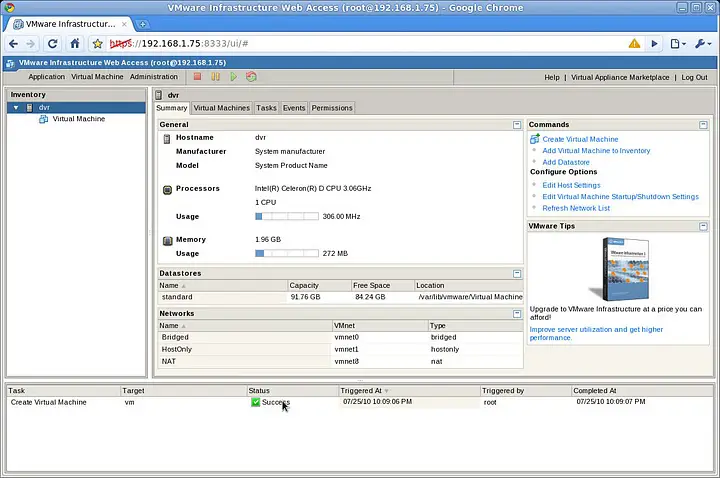Switch to the Permissions tab

(x=332, y=108)
